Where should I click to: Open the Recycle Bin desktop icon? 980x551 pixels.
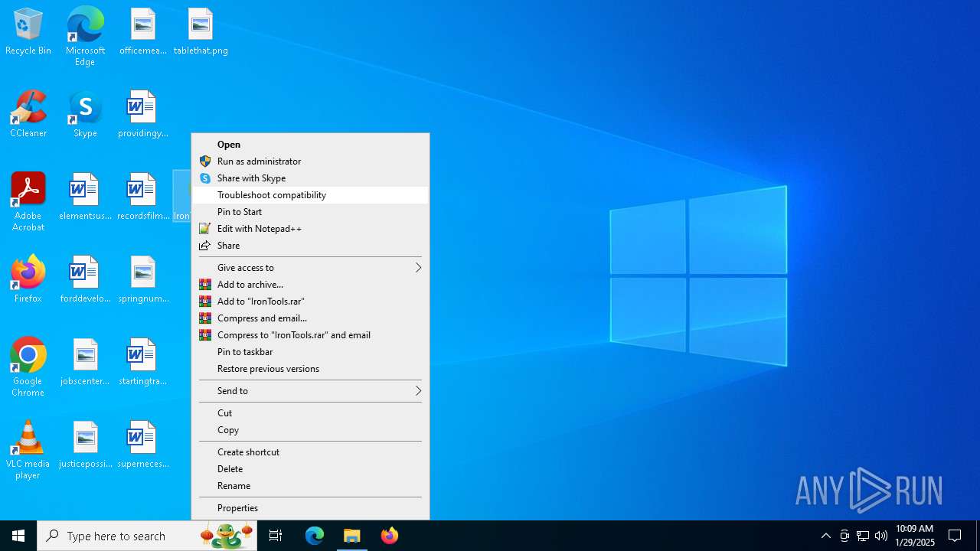pos(28,32)
